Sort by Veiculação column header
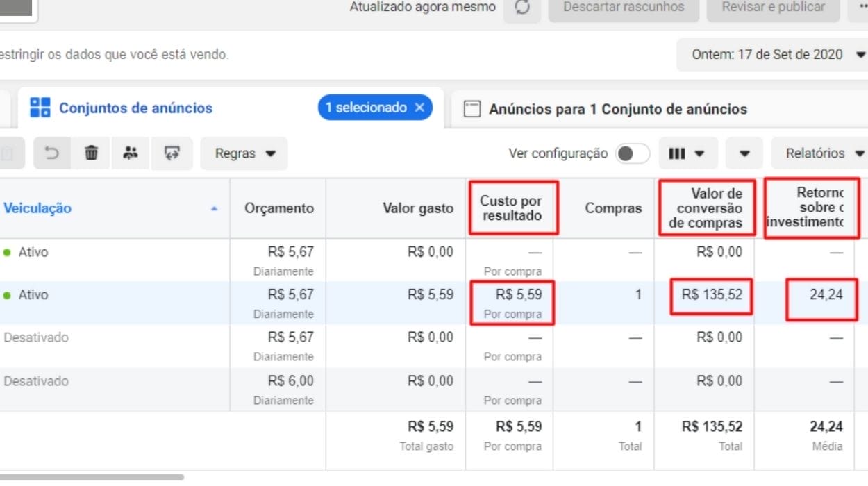 37,208
